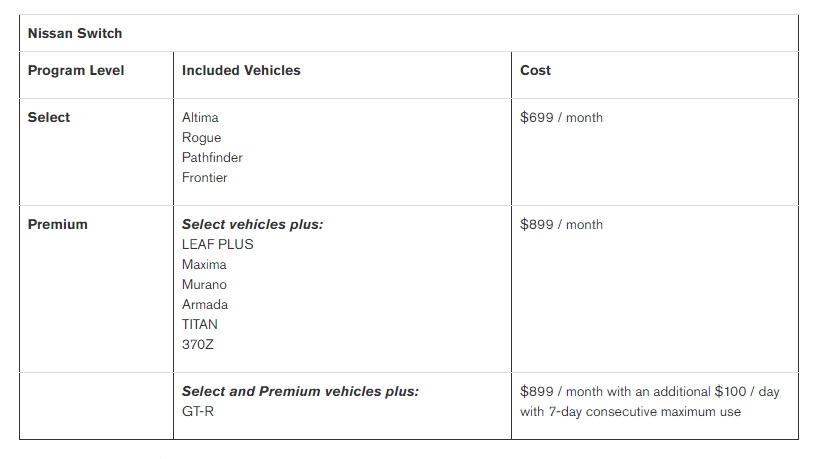This screenshot has height=459, width=817.
Task: Select the Pathfinder vehicle text
Action: tap(212, 157)
